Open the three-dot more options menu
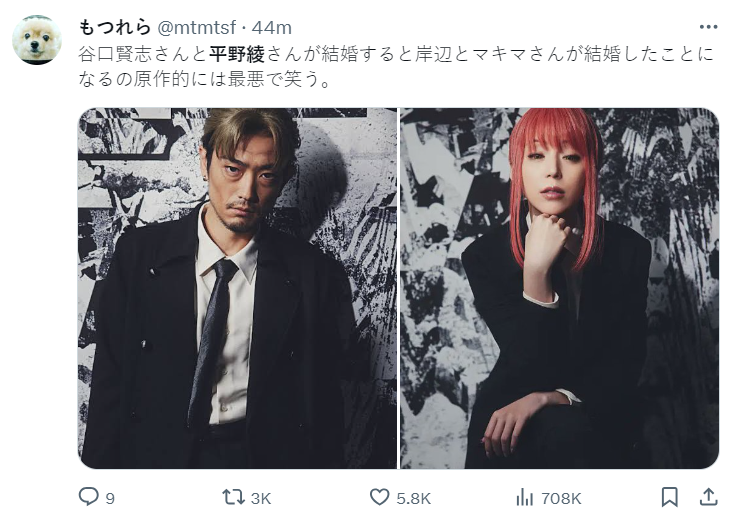 coord(708,27)
